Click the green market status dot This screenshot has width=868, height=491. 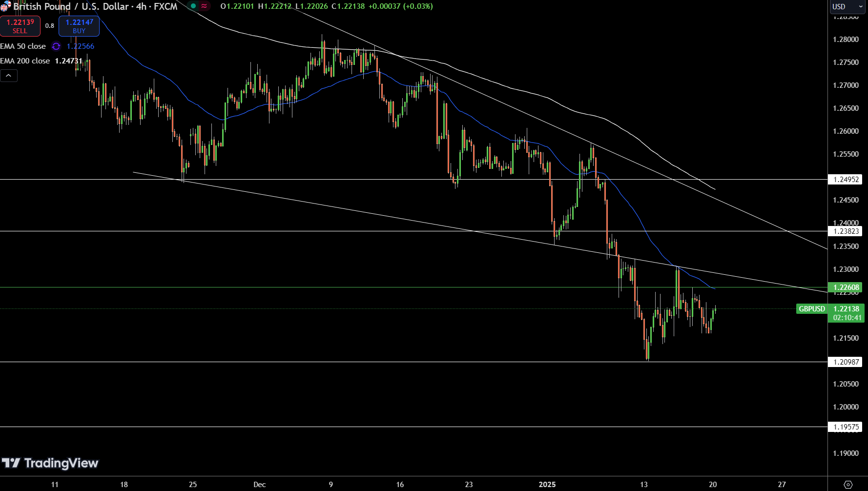point(193,6)
